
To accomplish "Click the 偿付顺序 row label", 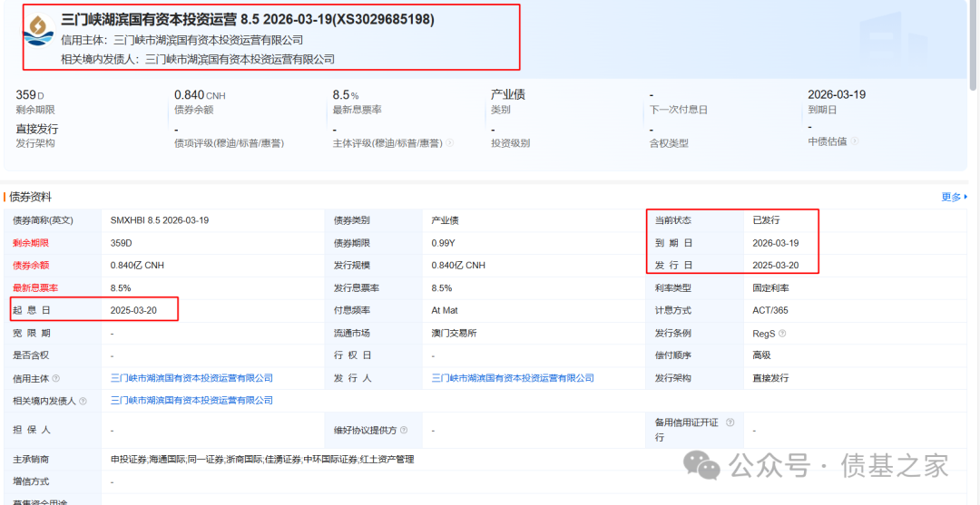I will pyautogui.click(x=673, y=355).
